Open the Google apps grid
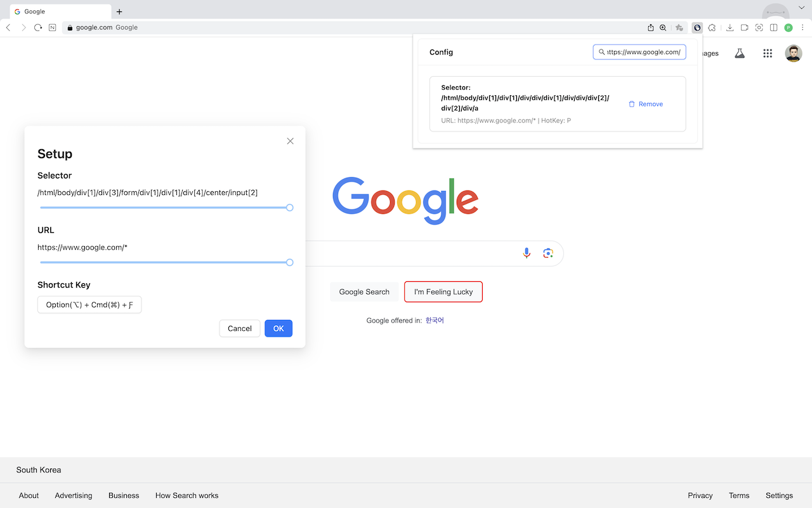812x508 pixels. point(768,53)
